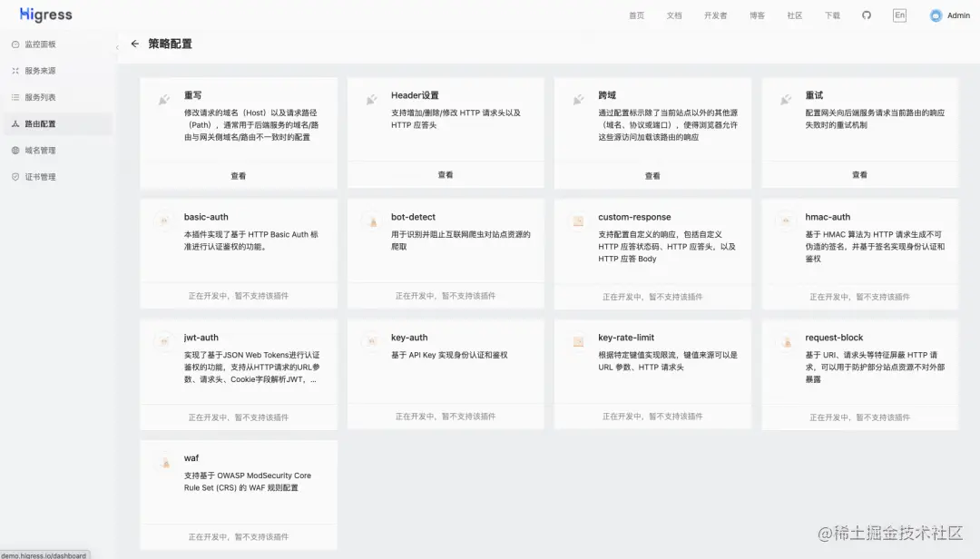Click the waf card title
Image resolution: width=980 pixels, height=559 pixels.
point(191,458)
